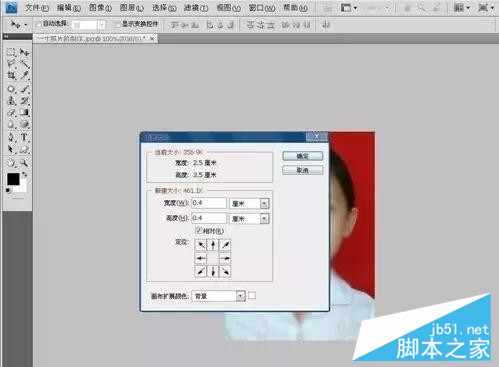
Task: Select the Zoom tool in toolbox
Action: click(x=24, y=163)
